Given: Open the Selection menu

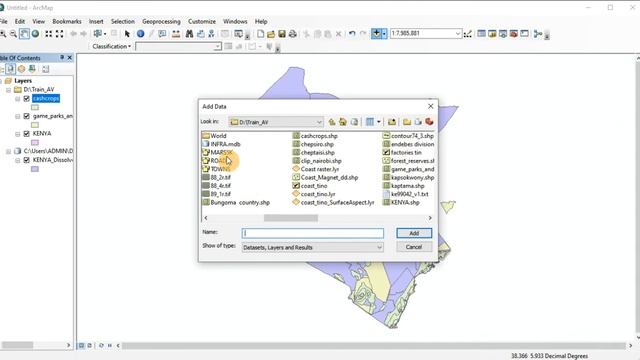Looking at the screenshot, I should (x=122, y=21).
